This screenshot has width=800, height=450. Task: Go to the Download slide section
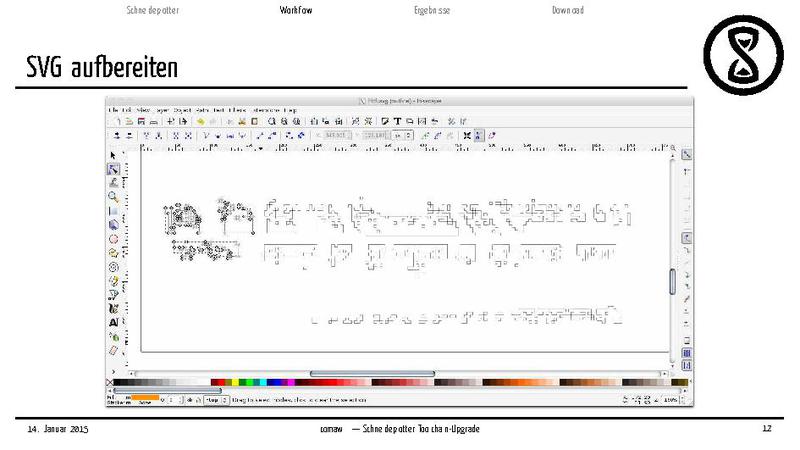tap(568, 10)
